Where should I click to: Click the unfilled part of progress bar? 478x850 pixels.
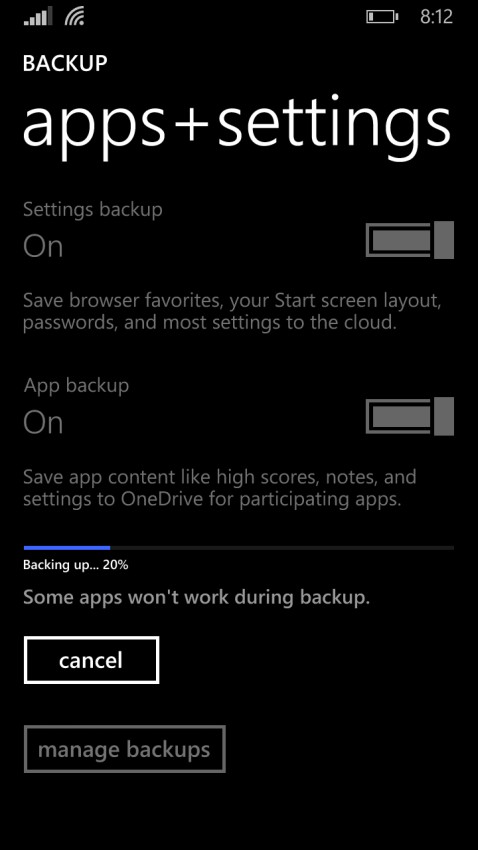pos(282,548)
